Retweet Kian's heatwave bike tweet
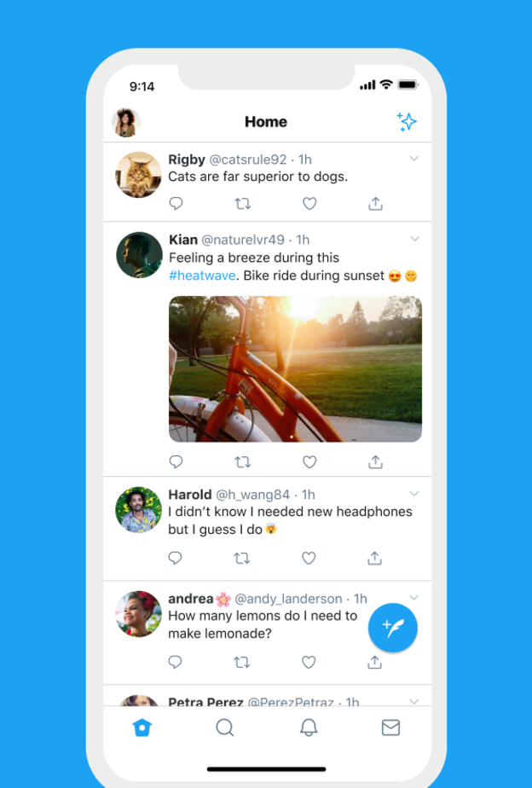 tap(242, 461)
